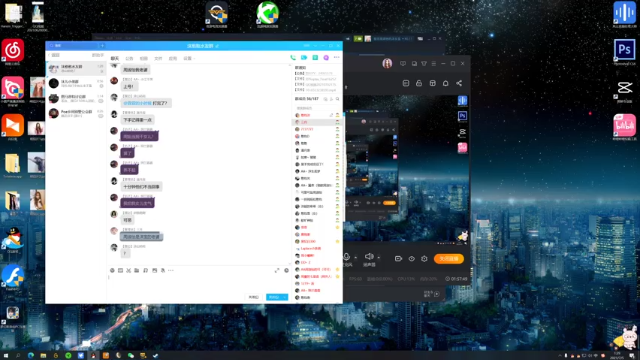640x360 pixels.
Task: Open the dropdown arrow beside the microphone
Action: 356,258
